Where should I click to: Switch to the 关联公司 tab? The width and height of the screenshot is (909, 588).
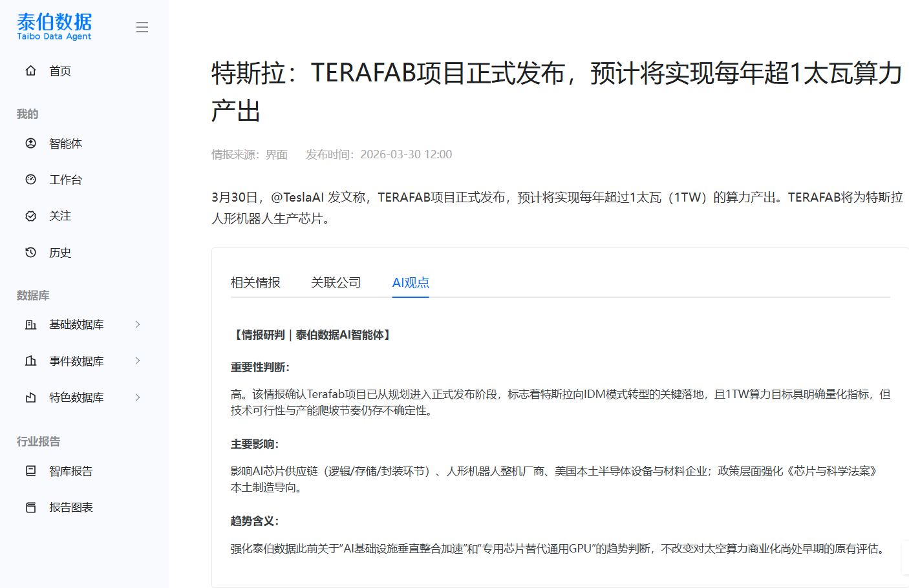point(336,282)
